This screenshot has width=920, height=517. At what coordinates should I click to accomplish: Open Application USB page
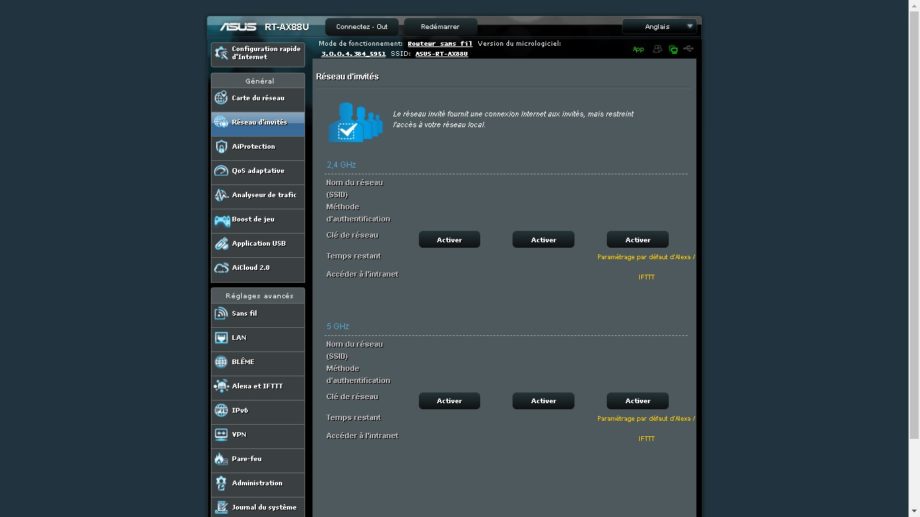[x=257, y=243]
